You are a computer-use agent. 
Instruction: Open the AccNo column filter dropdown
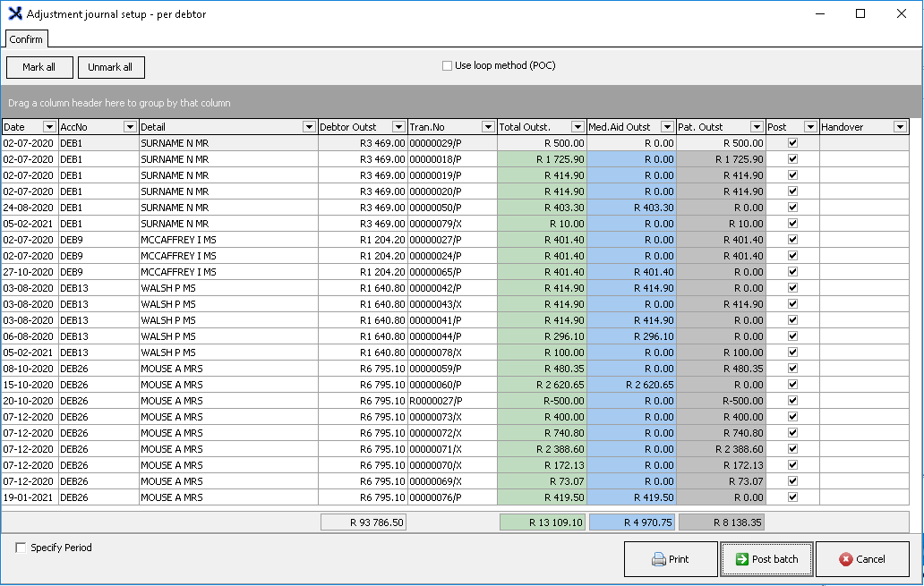(130, 127)
